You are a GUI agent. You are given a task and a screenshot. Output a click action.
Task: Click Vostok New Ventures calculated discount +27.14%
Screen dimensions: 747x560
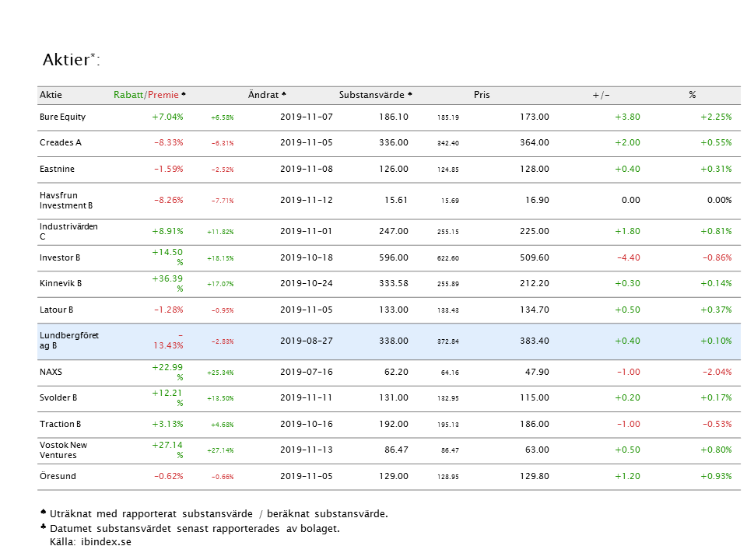(220, 450)
